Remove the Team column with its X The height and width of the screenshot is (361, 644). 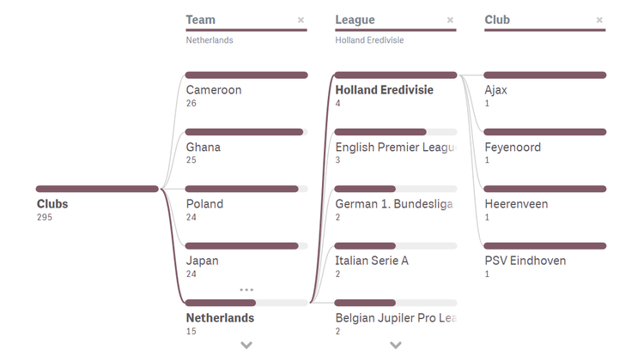point(301,20)
